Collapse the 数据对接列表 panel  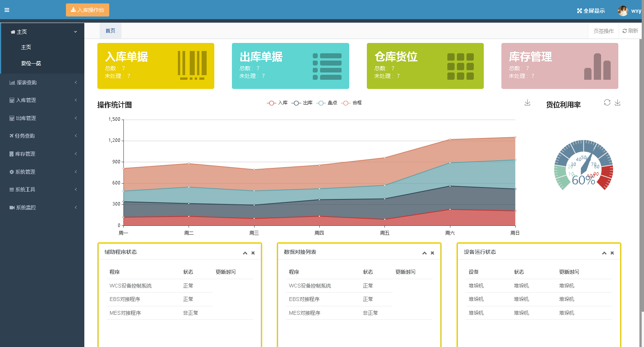point(424,253)
